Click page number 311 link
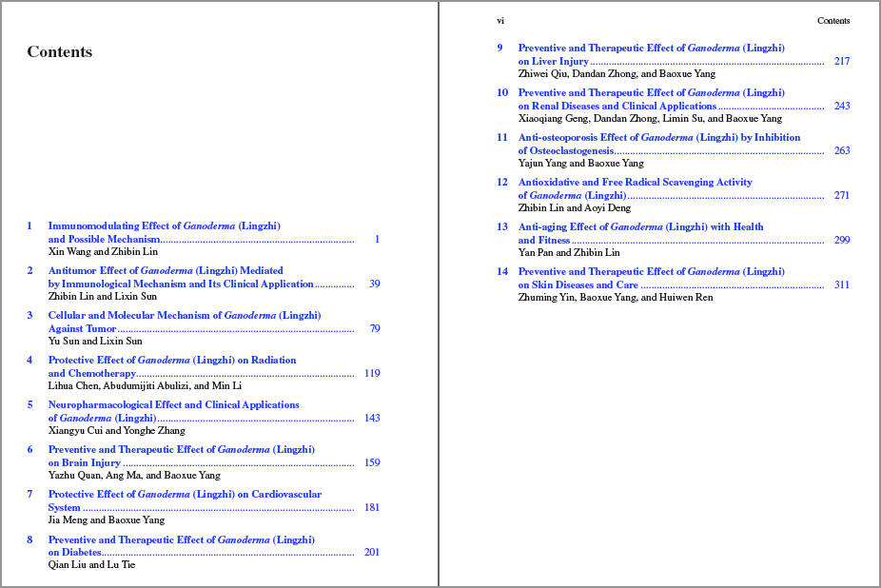The height and width of the screenshot is (588, 881). (842, 285)
